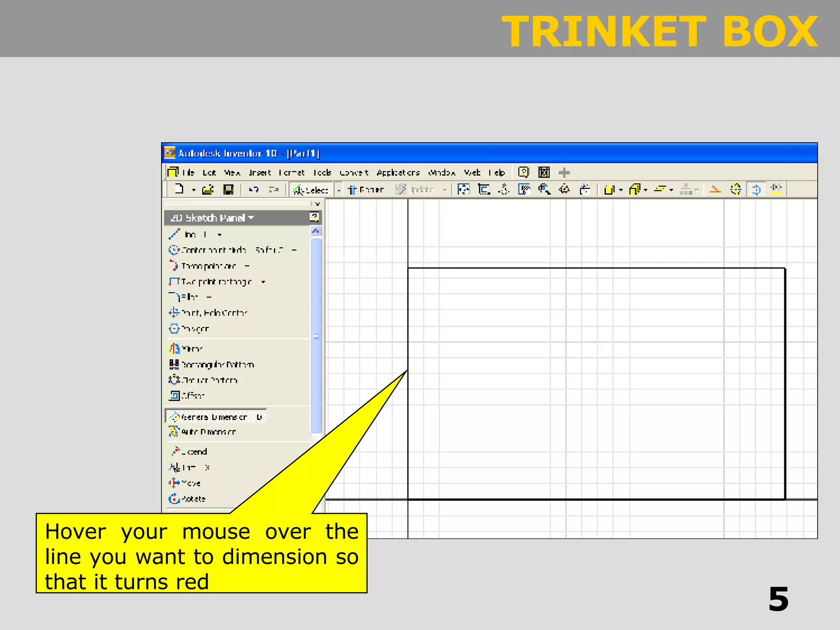Click the Auto Dimension command

pyautogui.click(x=208, y=432)
